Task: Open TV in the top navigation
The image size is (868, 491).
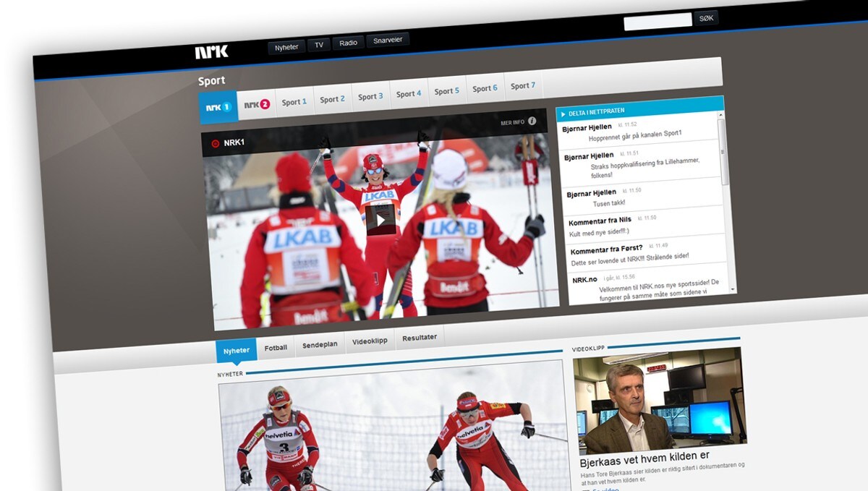Action: 318,45
